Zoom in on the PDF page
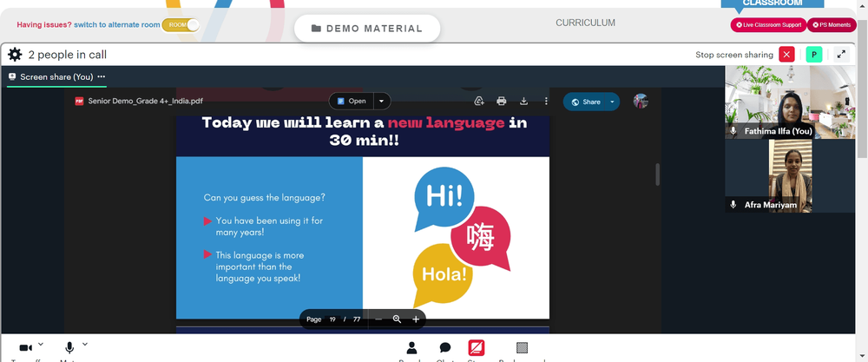 (x=416, y=319)
